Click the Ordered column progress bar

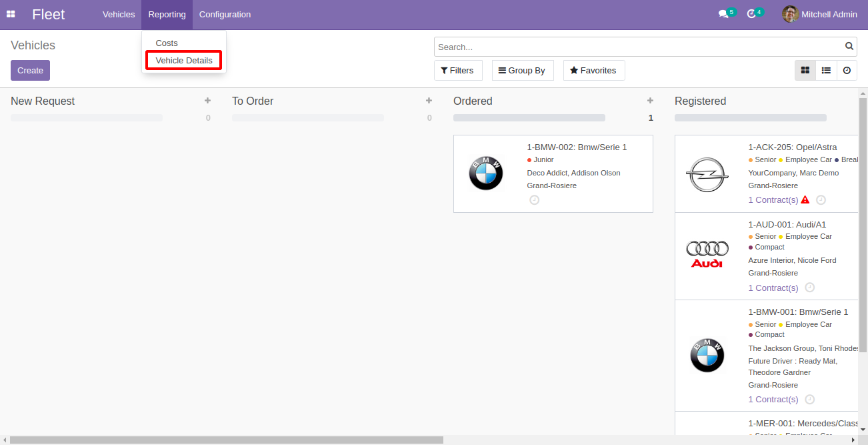pyautogui.click(x=529, y=117)
